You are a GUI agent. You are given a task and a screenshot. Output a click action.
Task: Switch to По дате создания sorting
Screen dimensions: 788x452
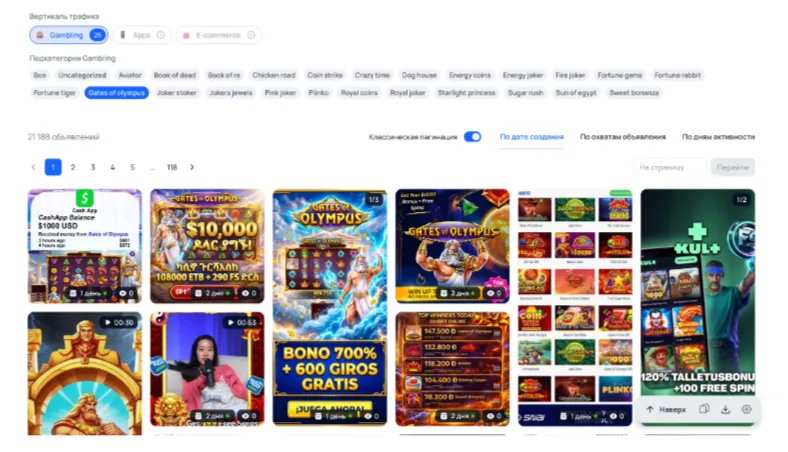click(532, 137)
